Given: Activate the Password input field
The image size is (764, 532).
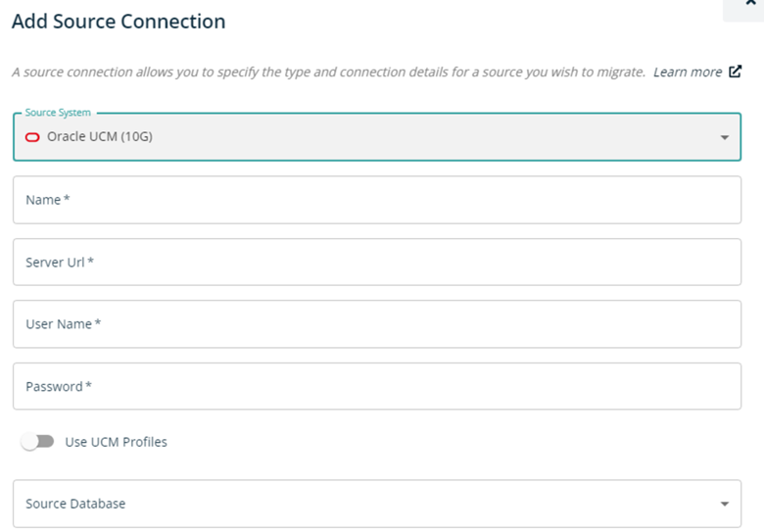Looking at the screenshot, I should click(x=377, y=386).
